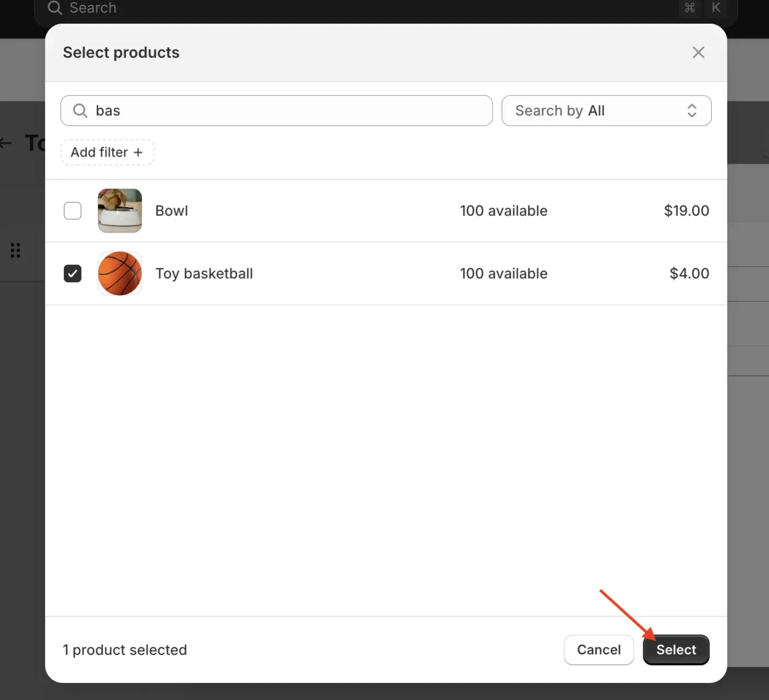Open the Search by All dropdown
The image size is (769, 700).
point(606,110)
